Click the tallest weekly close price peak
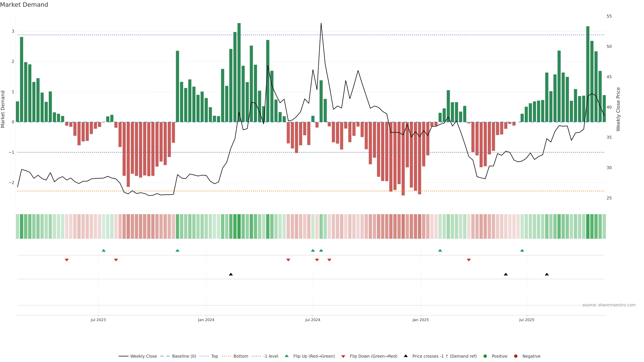 pos(321,23)
